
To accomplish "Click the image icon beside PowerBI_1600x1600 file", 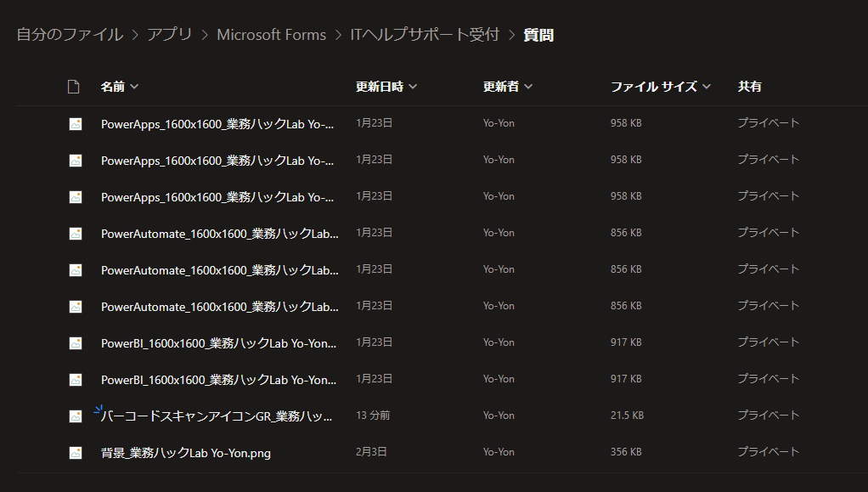I will point(75,342).
